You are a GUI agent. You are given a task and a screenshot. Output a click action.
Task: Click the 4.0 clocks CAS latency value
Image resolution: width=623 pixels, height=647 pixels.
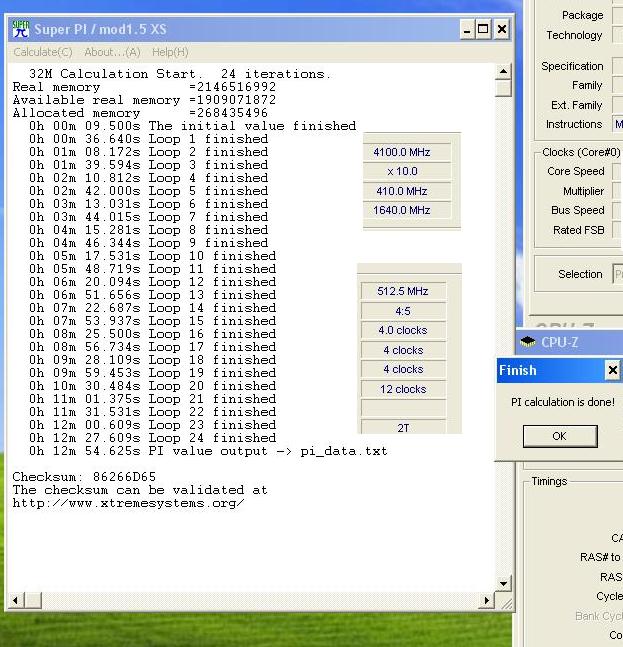click(x=403, y=330)
